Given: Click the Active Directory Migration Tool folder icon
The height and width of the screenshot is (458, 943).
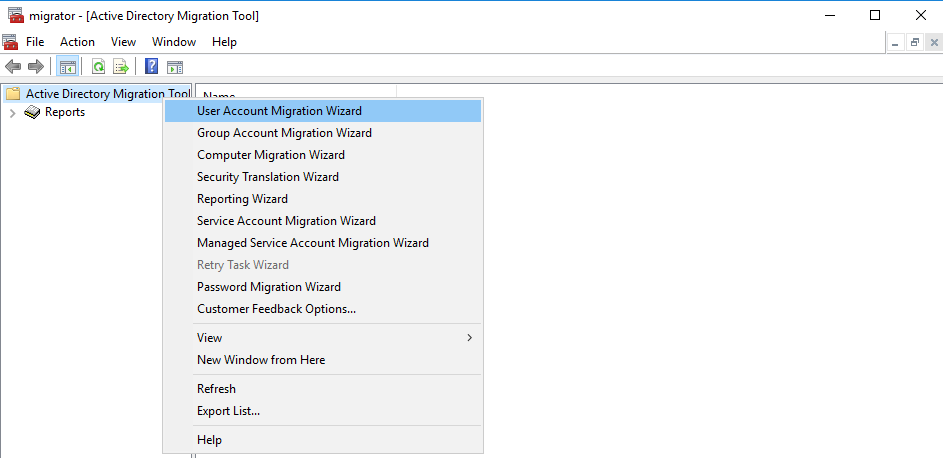Looking at the screenshot, I should tap(13, 94).
